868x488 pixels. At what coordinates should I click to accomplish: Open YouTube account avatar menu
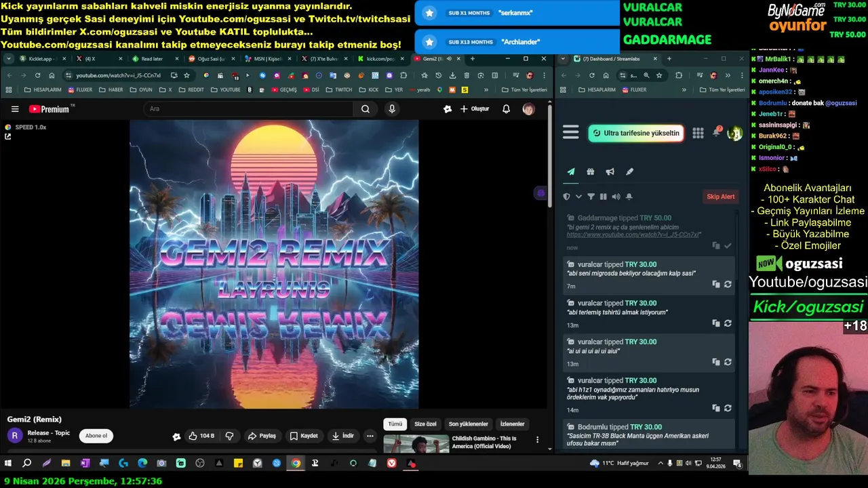coord(528,109)
